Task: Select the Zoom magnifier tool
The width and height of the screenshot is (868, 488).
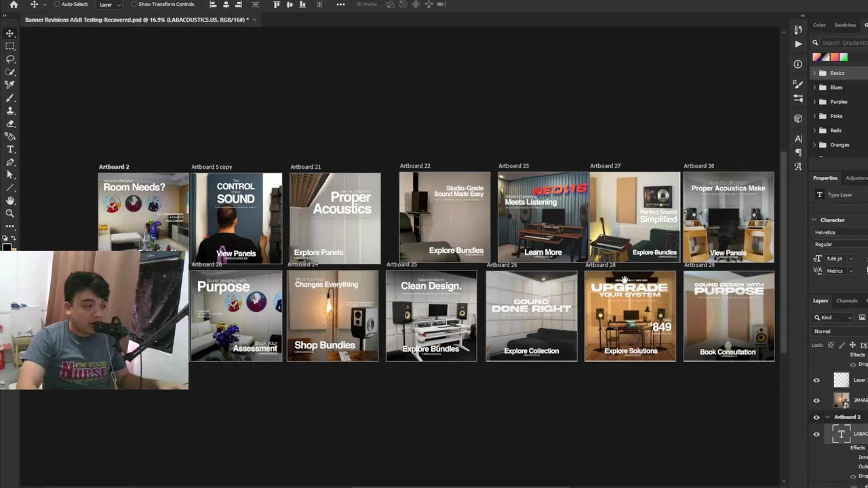Action: pos(10,213)
